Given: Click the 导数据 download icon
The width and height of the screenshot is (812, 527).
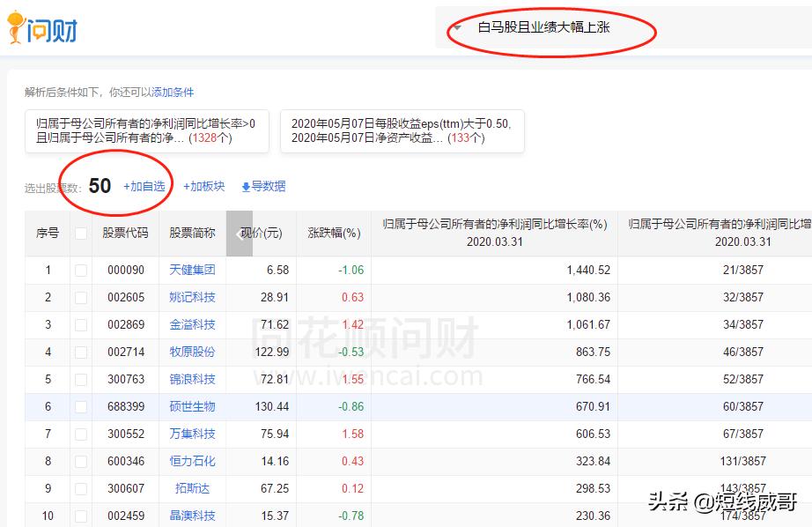Looking at the screenshot, I should pos(246,187).
